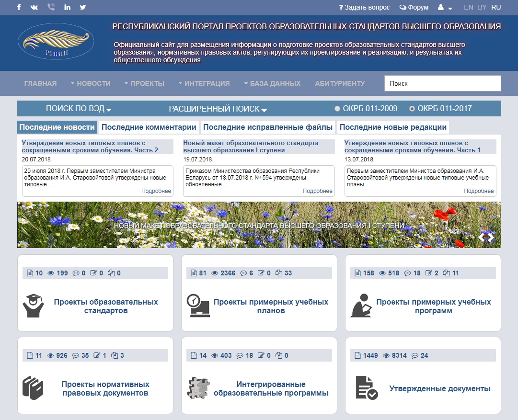Click the views eye icon showing 926
Screen dimensions: 518x420
(x=50, y=356)
